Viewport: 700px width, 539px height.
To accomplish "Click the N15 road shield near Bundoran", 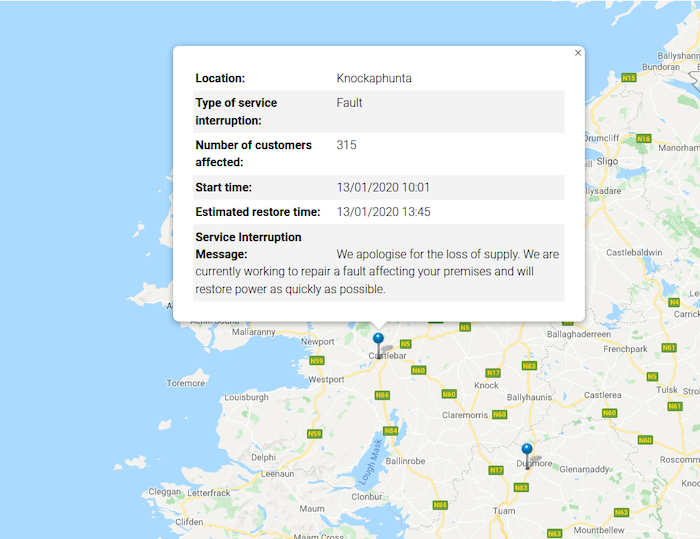I will pos(628,77).
